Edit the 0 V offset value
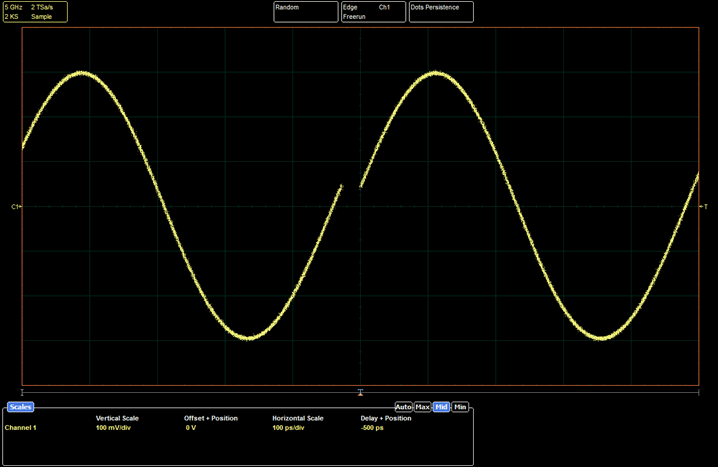This screenshot has height=467, width=718. tap(191, 428)
